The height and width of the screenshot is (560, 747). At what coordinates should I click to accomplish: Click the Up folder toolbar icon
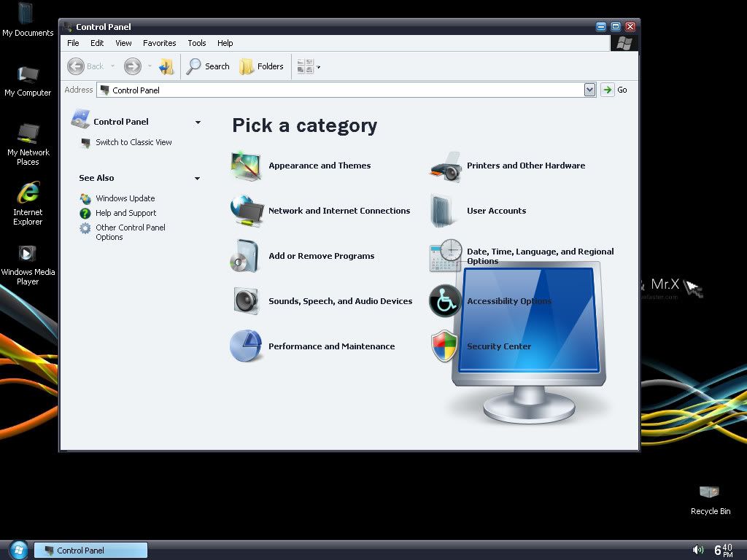[166, 66]
